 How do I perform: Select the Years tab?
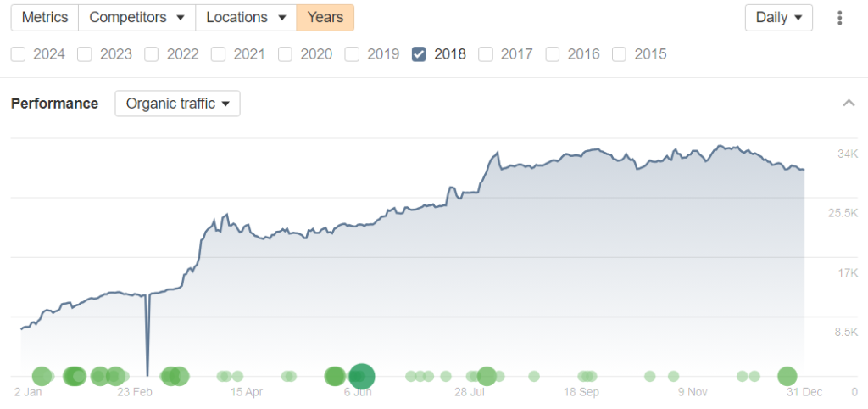coord(325,18)
